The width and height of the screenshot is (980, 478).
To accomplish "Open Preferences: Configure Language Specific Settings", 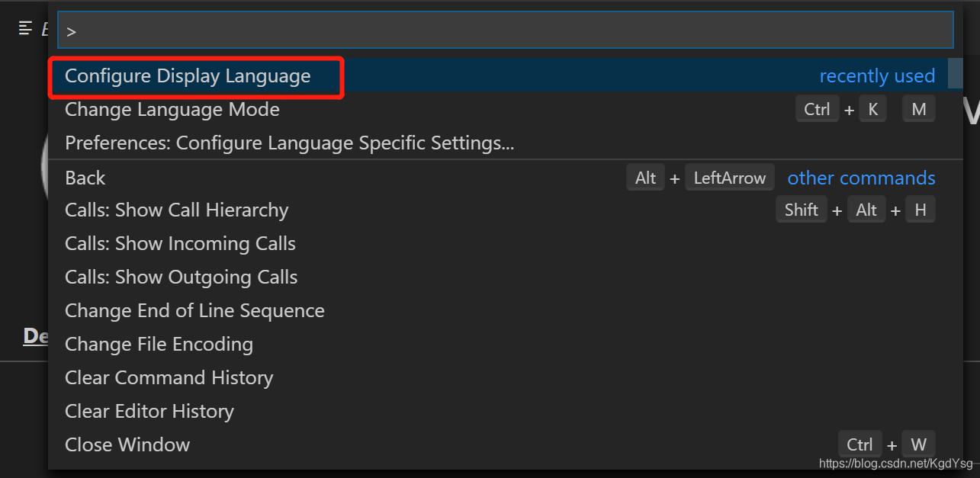I will (289, 143).
